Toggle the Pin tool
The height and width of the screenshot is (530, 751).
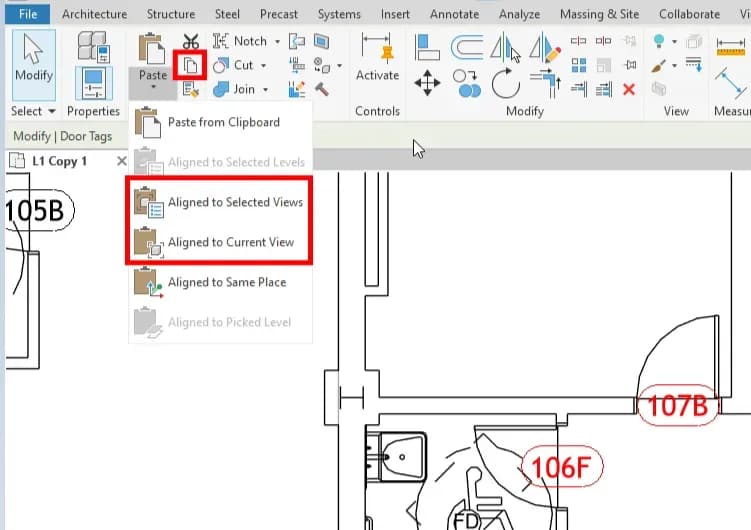point(630,65)
